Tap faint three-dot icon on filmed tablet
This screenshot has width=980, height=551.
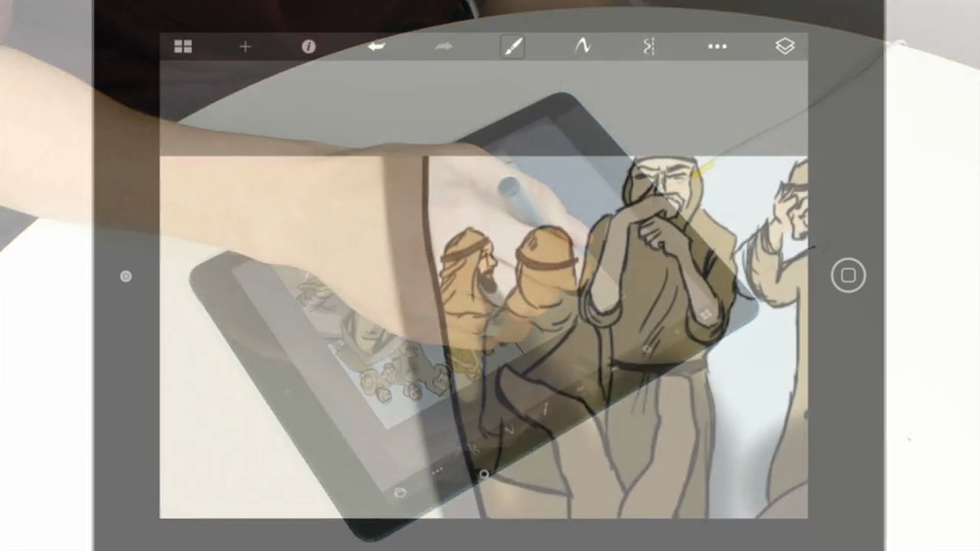pos(437,471)
